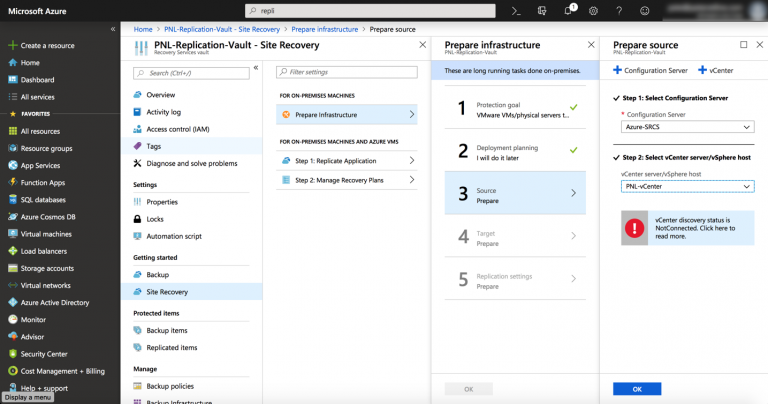Open the notifications bell icon
This screenshot has width=768, height=404.
click(x=569, y=10)
